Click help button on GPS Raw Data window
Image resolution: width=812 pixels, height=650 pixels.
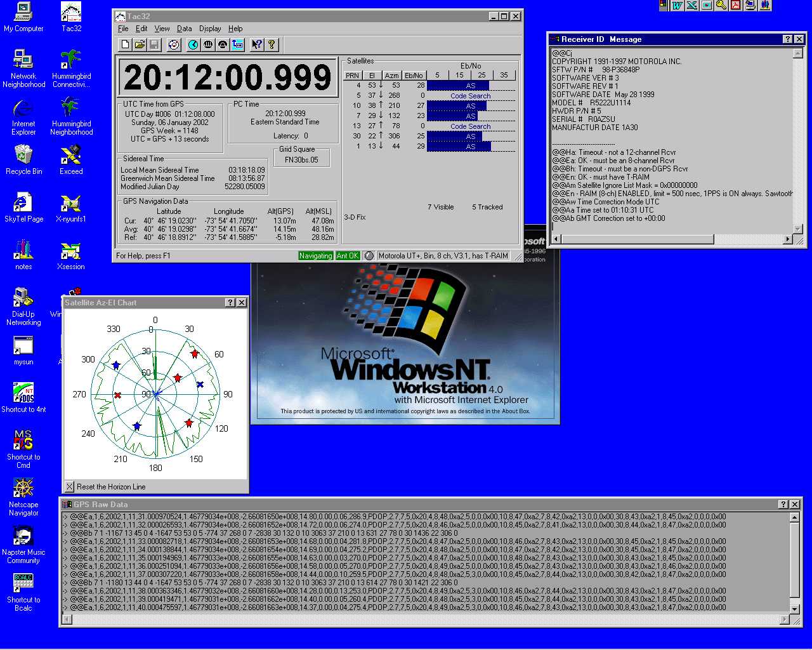(x=783, y=504)
